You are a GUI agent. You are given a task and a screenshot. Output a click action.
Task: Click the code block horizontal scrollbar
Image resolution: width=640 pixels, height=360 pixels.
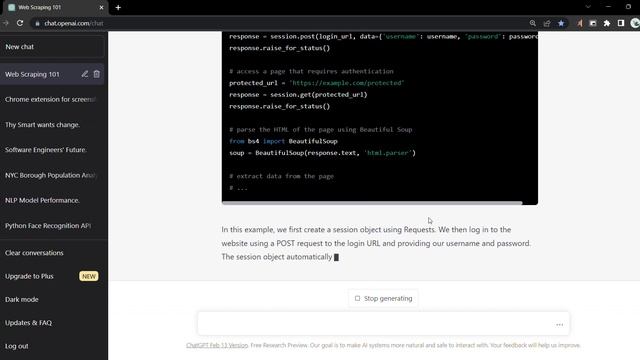(x=372, y=202)
